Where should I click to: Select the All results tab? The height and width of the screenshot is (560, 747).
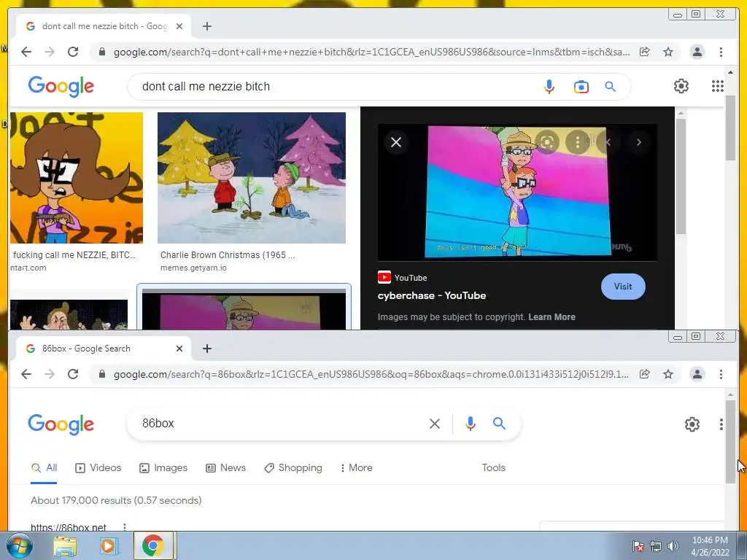coord(44,468)
